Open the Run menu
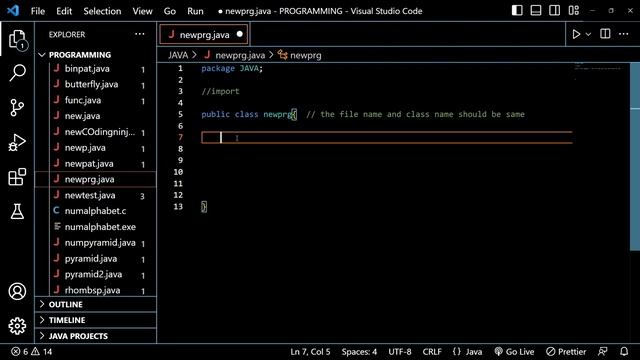This screenshot has width=640, height=360. (x=195, y=11)
